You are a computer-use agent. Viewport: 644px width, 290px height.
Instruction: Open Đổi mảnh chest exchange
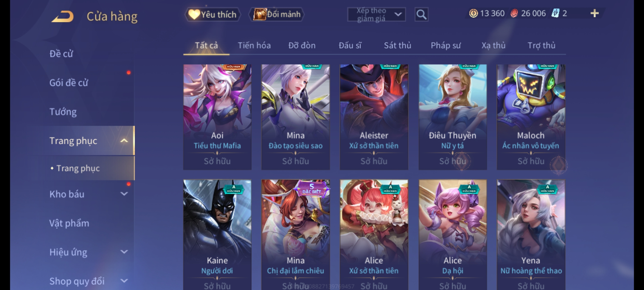point(277,15)
